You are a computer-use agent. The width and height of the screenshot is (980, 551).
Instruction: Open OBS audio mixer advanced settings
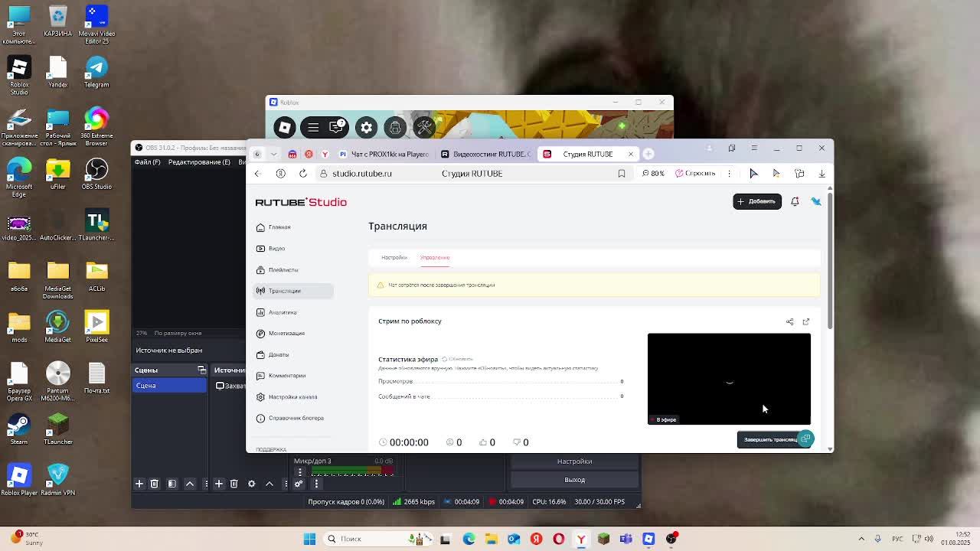point(299,484)
